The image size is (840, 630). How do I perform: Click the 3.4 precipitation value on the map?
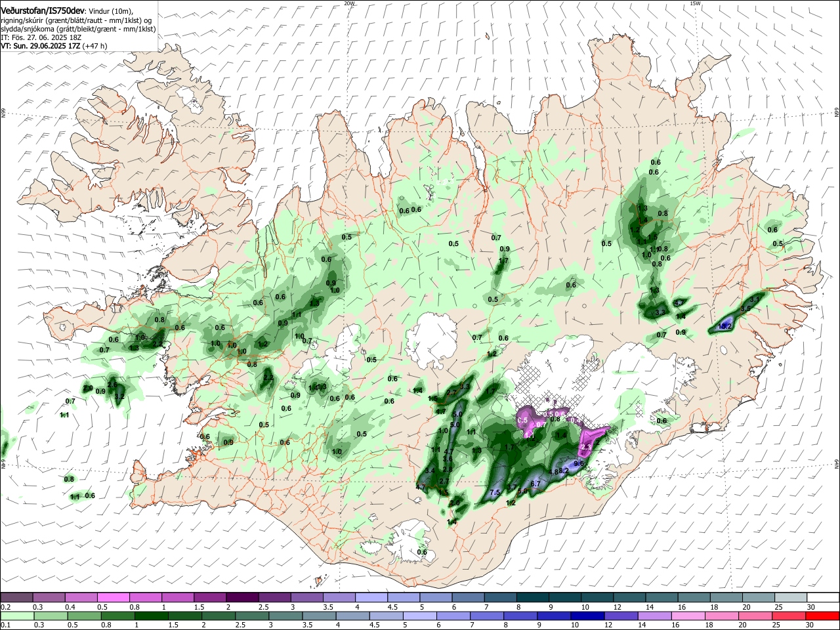430,471
